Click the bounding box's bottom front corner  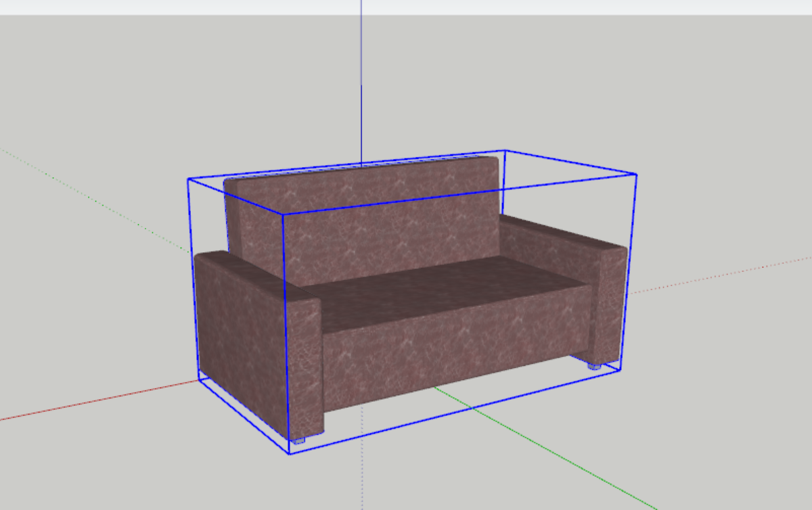(x=290, y=453)
